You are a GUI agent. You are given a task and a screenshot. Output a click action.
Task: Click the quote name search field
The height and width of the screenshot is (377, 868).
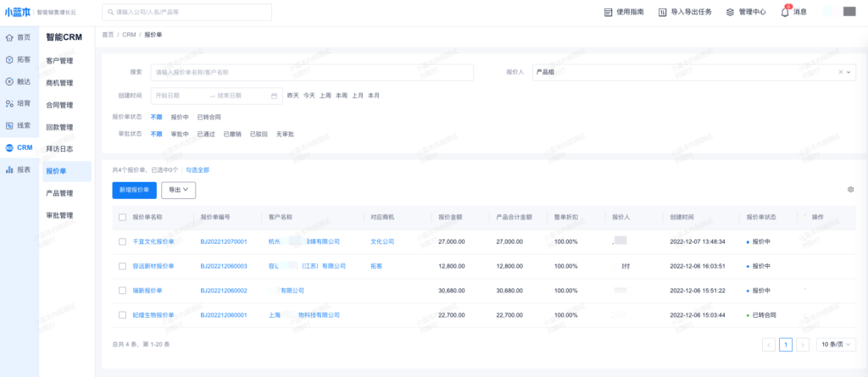tap(311, 73)
